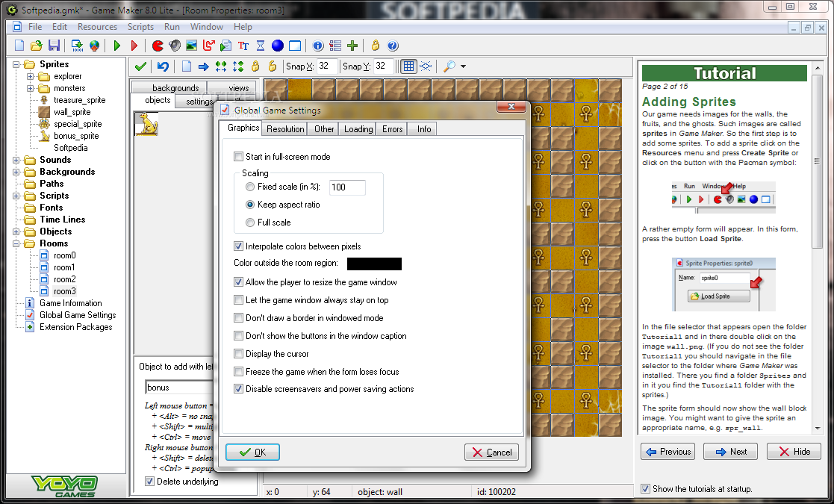Create an object with blue ball
The height and width of the screenshot is (504, 834).
278,46
